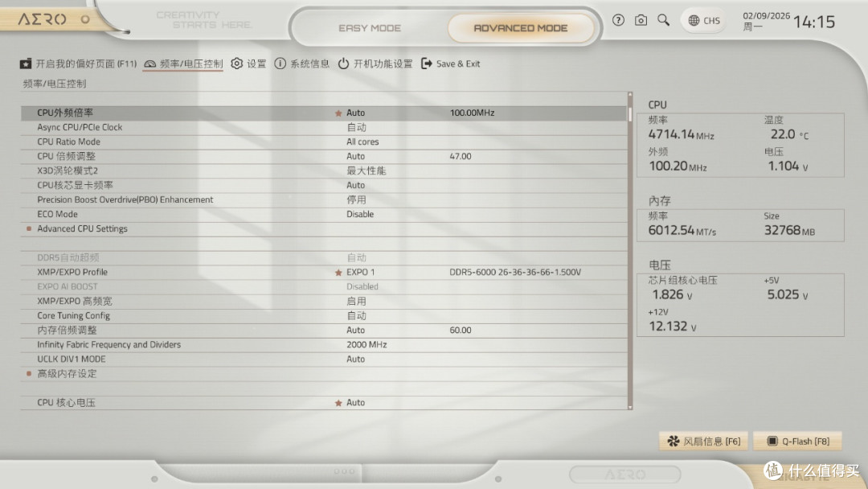Select the CPU外频倍率 row label
This screenshot has width=868, height=489.
click(x=65, y=113)
